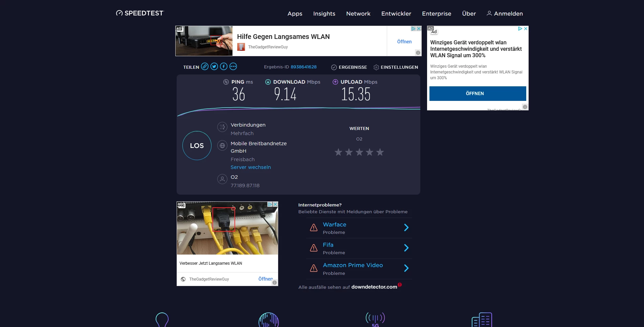
Task: Click Anmelden to sign in
Action: point(505,14)
